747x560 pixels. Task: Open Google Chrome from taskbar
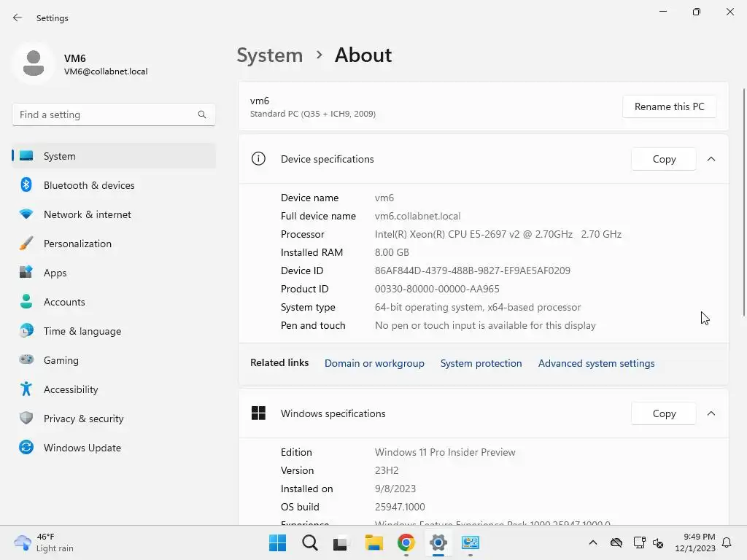click(x=406, y=542)
